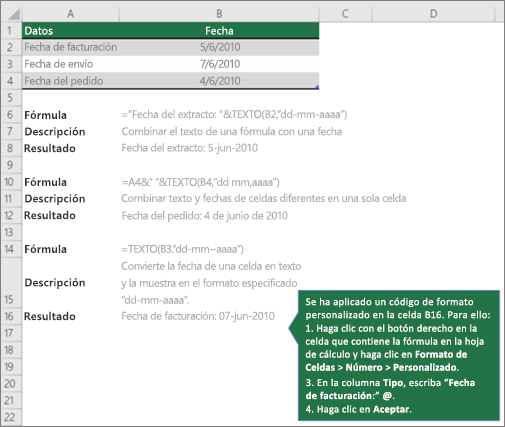Click the 'Resultado' label in row 8
Viewport: 505px width, 427px height.
click(x=50, y=148)
